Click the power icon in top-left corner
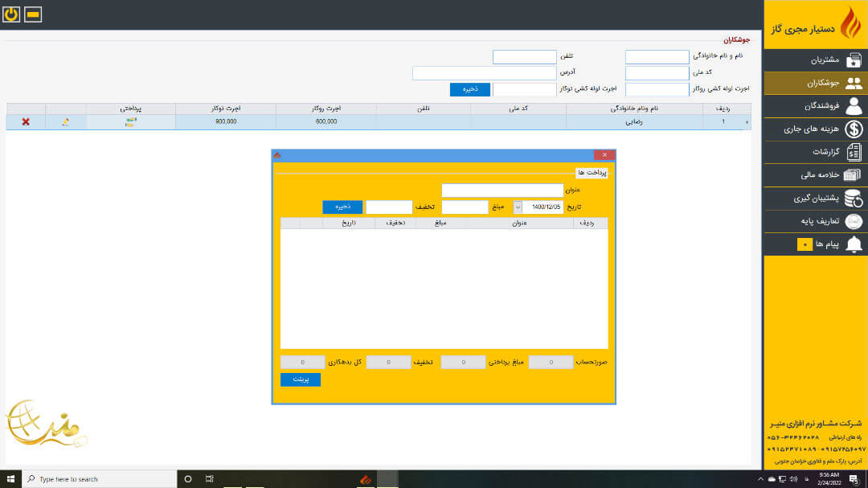868x488 pixels. pos(12,15)
